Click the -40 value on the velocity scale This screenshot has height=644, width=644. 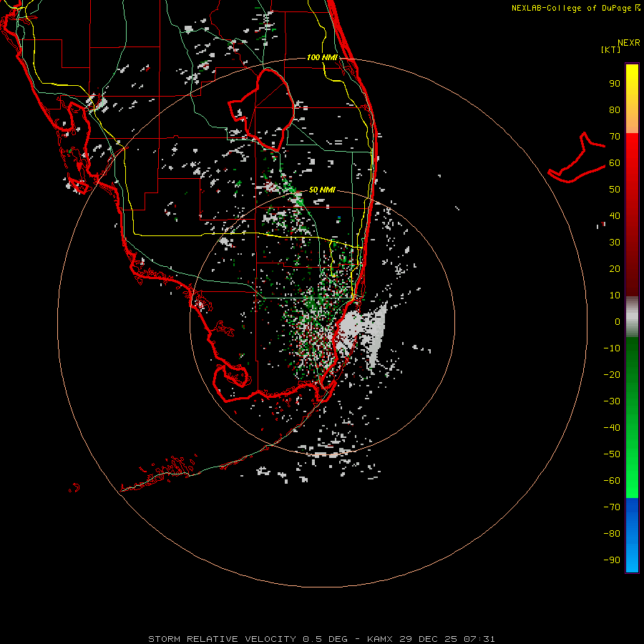coord(612,428)
